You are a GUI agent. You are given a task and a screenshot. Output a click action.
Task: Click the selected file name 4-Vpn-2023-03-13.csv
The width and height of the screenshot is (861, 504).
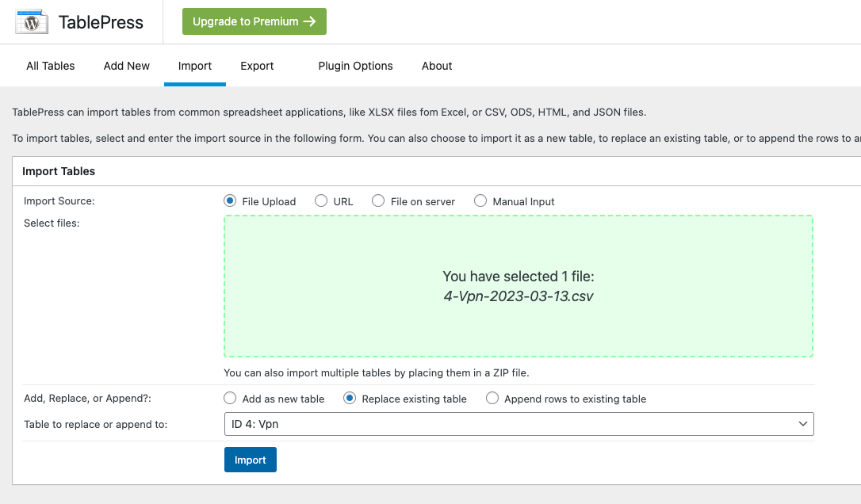point(519,296)
